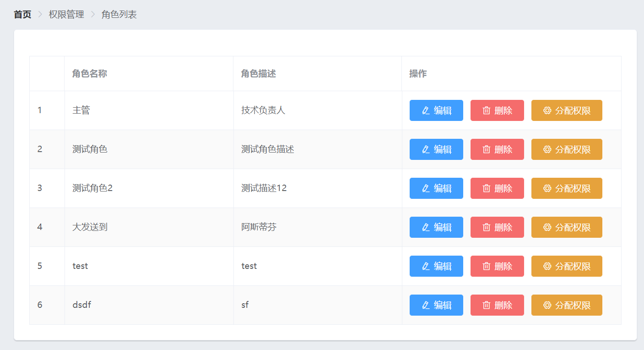The width and height of the screenshot is (644, 350).
Task: Navigate to 首页 via breadcrumb
Action: pos(22,14)
